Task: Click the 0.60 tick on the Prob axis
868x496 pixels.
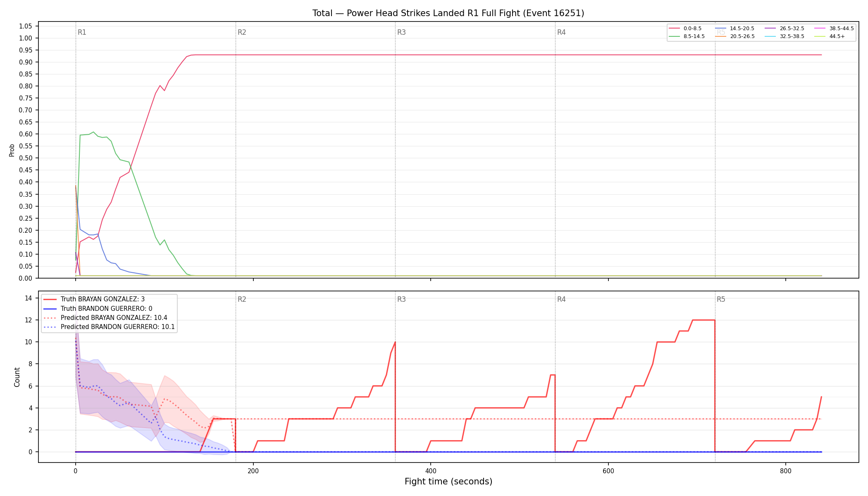Action: point(25,134)
